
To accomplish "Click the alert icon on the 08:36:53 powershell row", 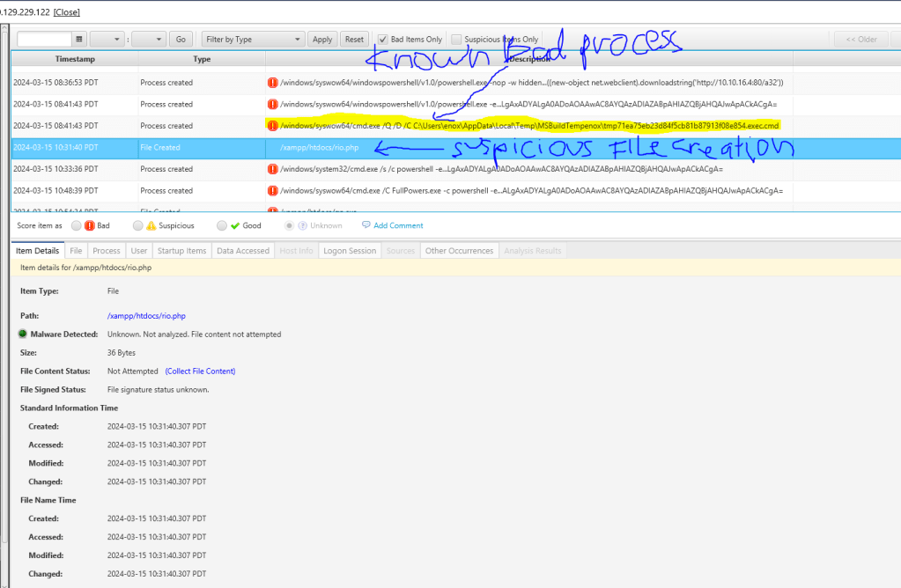I will click(x=273, y=83).
